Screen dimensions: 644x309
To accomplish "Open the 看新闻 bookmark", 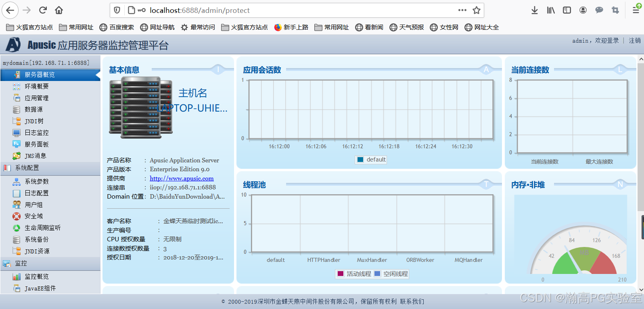I will [369, 27].
